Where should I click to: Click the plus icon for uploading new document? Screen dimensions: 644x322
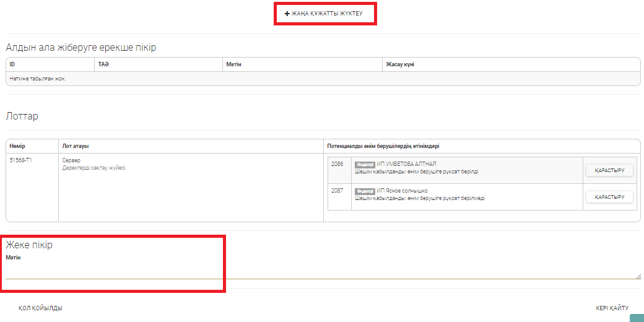(x=287, y=14)
